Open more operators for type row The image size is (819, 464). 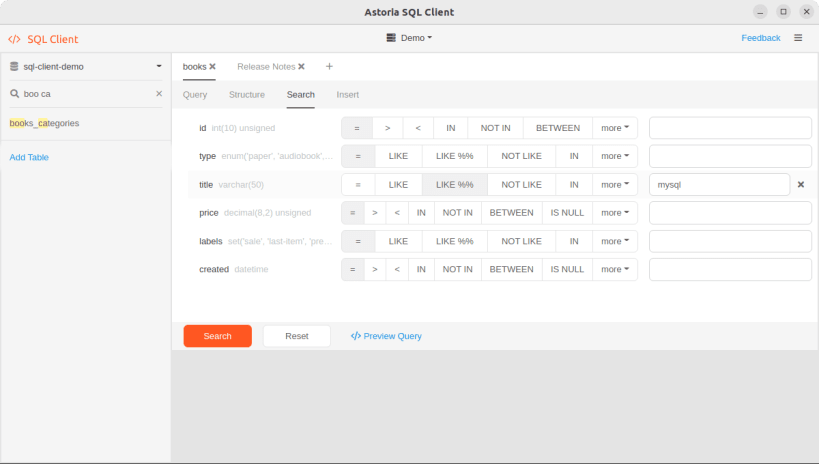(615, 156)
